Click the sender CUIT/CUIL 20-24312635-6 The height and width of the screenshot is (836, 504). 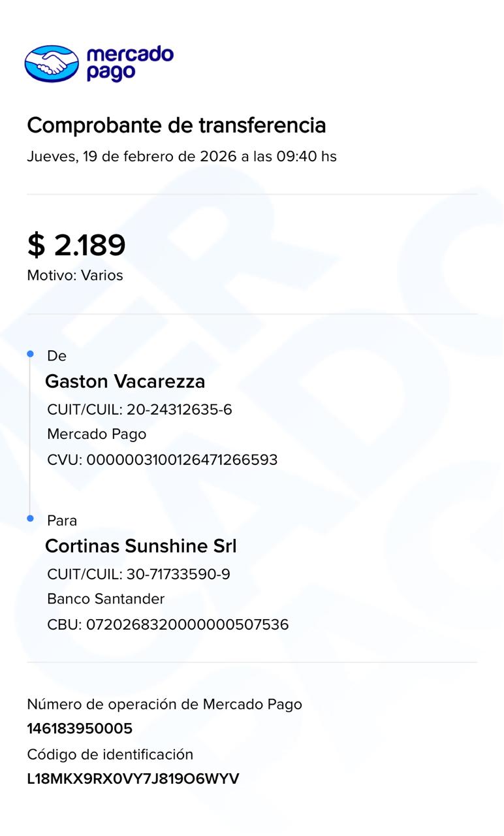tap(140, 410)
